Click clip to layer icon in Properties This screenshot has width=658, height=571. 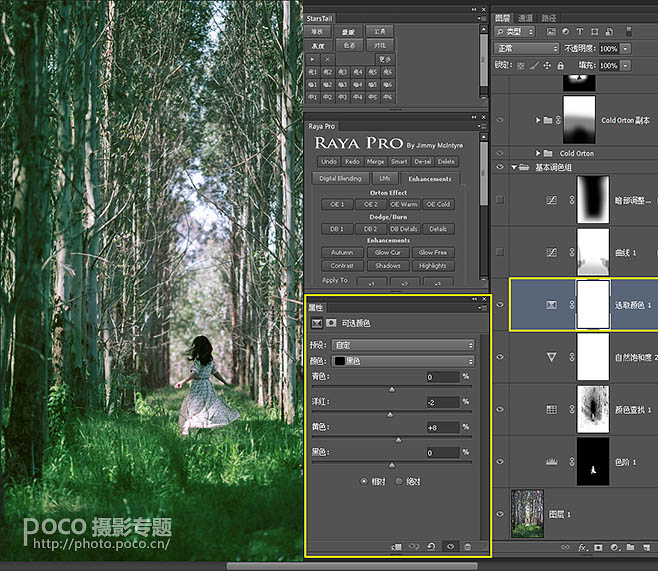397,546
